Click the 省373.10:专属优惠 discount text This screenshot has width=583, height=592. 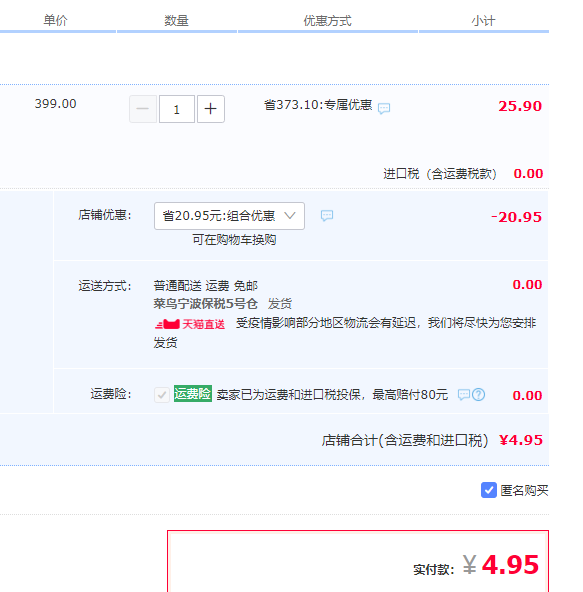(318, 105)
